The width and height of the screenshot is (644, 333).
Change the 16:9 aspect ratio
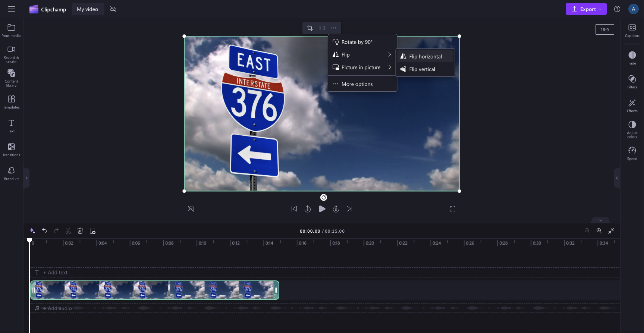click(604, 29)
